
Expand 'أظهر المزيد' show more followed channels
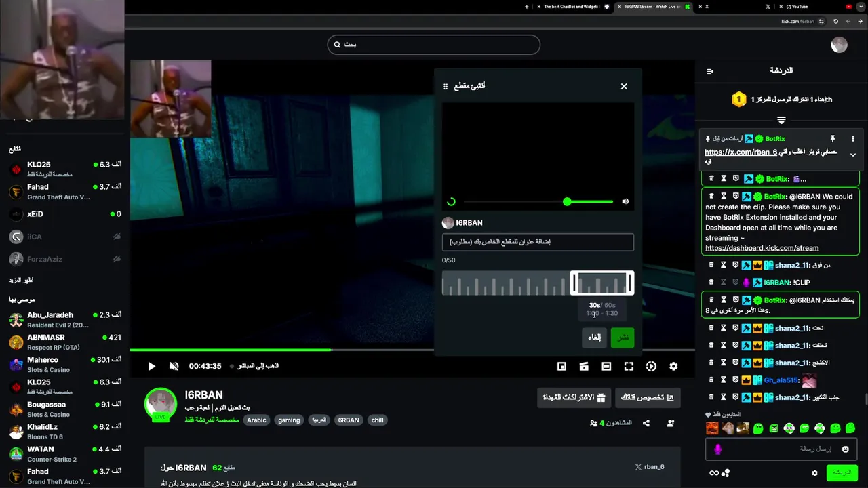click(x=21, y=280)
